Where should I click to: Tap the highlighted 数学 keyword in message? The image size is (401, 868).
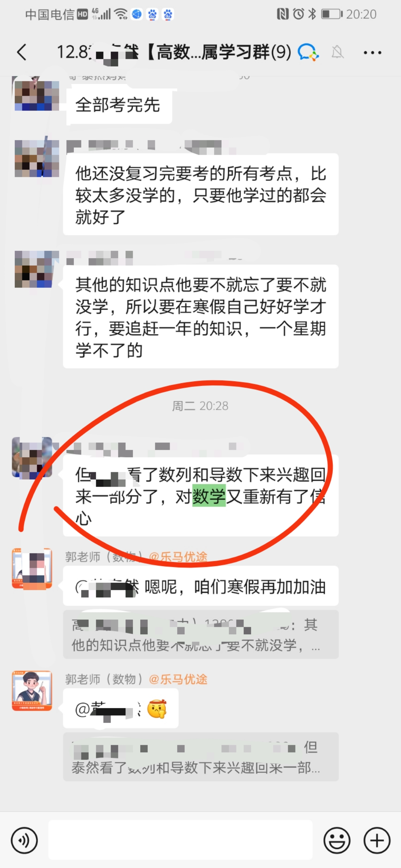pyautogui.click(x=209, y=496)
